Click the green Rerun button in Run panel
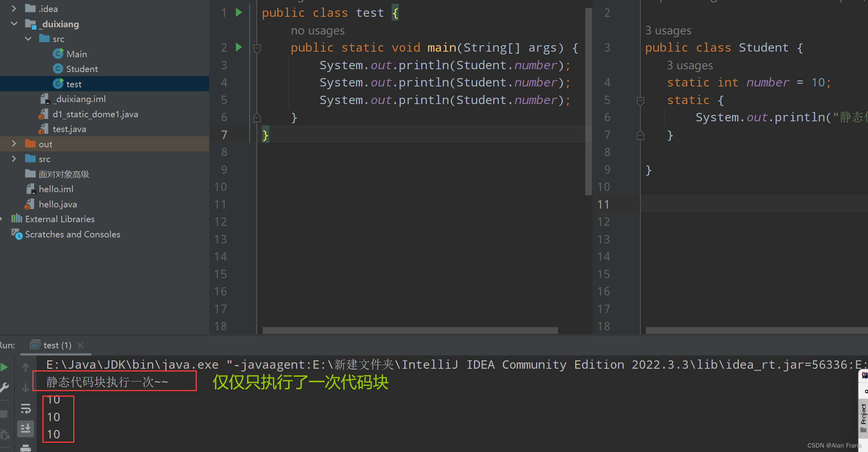Viewport: 868px width, 452px height. click(4, 367)
